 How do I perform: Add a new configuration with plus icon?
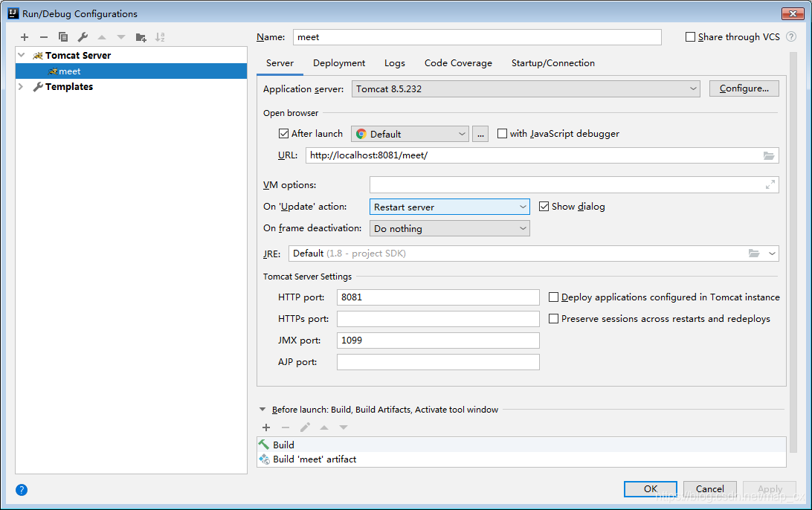(25, 37)
